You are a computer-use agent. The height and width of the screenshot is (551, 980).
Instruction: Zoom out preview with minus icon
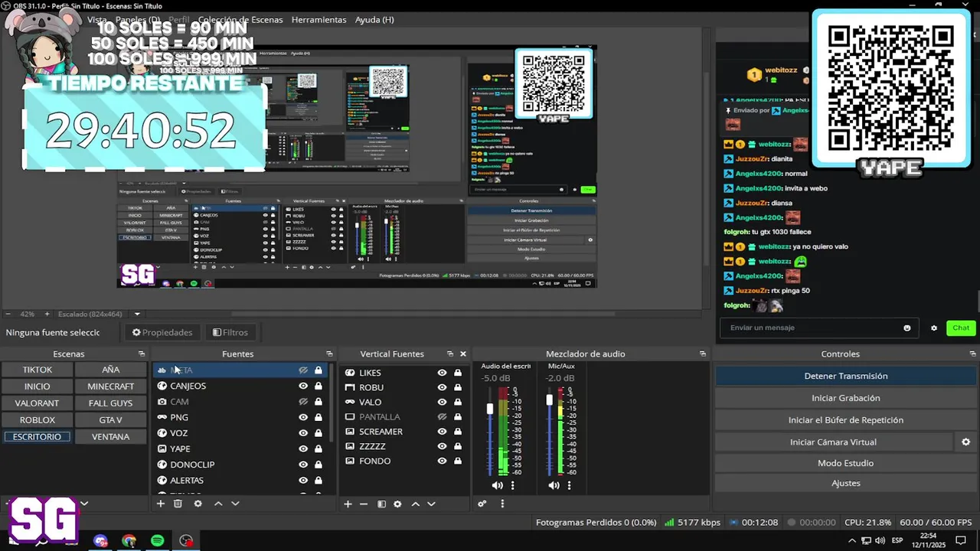(8, 314)
